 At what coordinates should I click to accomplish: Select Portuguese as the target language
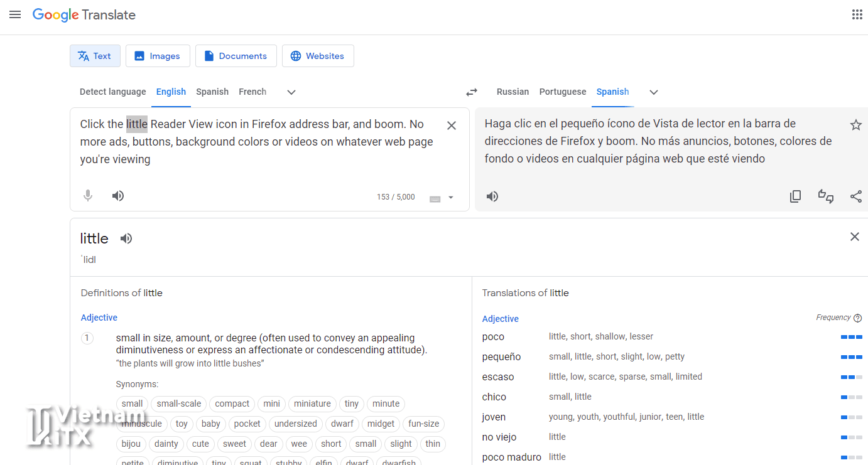coord(562,92)
